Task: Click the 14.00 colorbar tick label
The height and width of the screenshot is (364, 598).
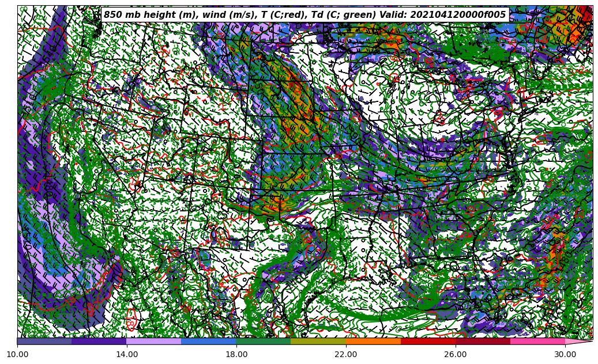Action: click(127, 355)
